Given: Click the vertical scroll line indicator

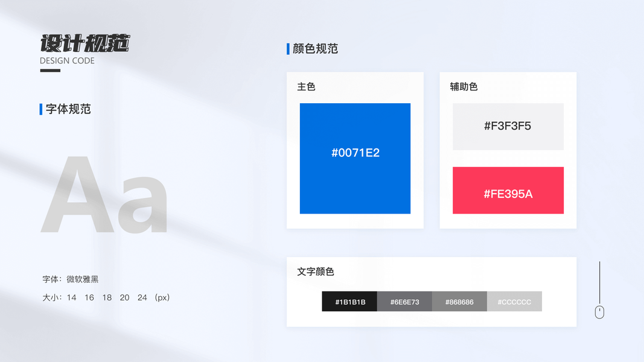Looking at the screenshot, I should click(x=599, y=282).
